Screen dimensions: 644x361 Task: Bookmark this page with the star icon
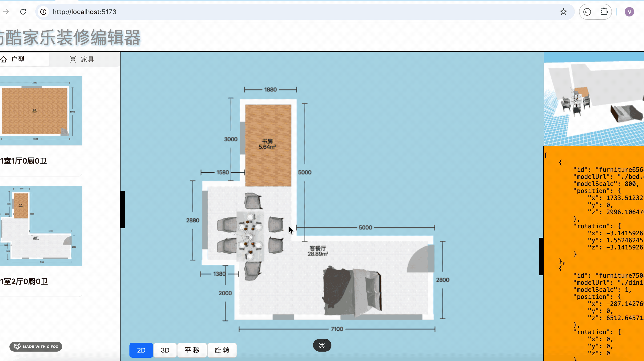[x=563, y=12]
